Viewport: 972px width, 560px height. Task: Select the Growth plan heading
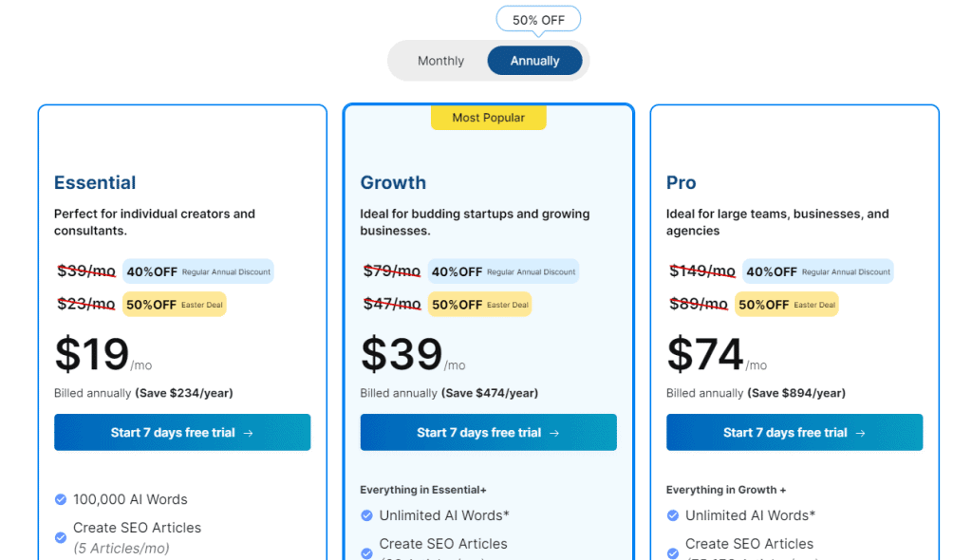[x=393, y=182]
